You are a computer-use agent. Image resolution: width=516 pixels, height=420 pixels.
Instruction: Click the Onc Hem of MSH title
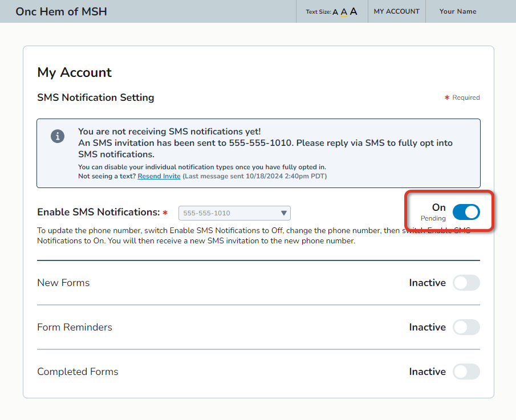(61, 11)
